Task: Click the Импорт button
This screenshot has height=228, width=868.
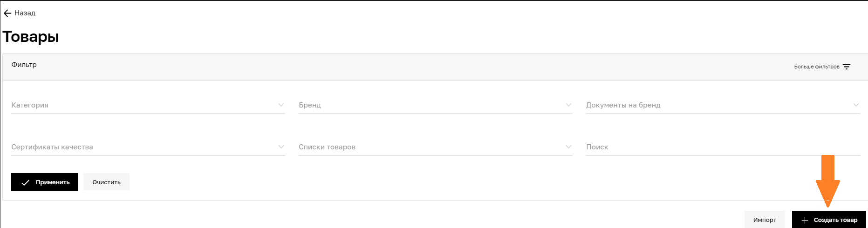Action: click(765, 220)
